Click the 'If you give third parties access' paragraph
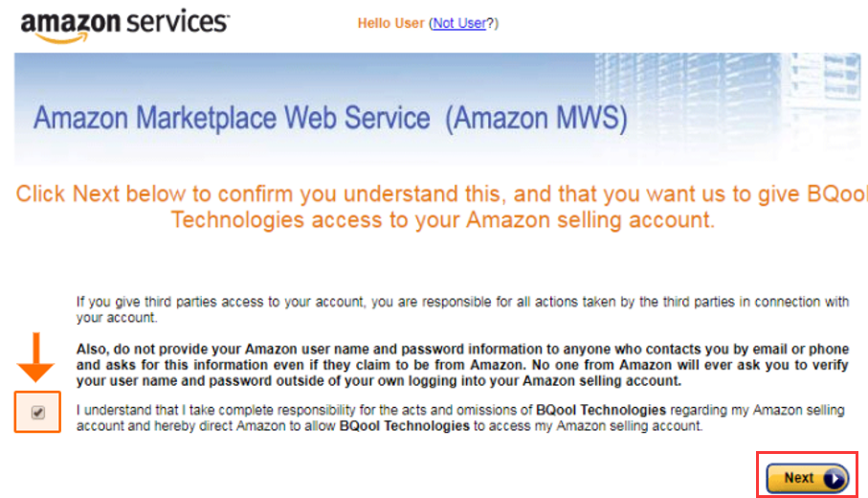868x498 pixels. coord(462,309)
